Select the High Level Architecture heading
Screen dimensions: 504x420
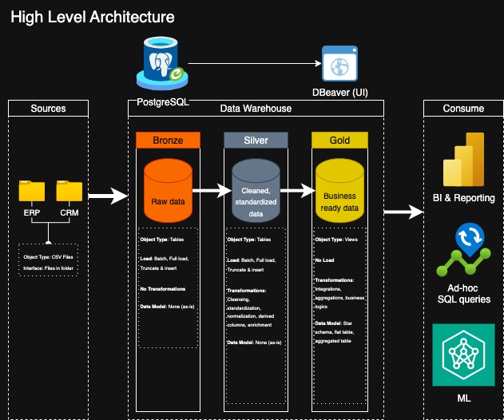click(x=92, y=16)
